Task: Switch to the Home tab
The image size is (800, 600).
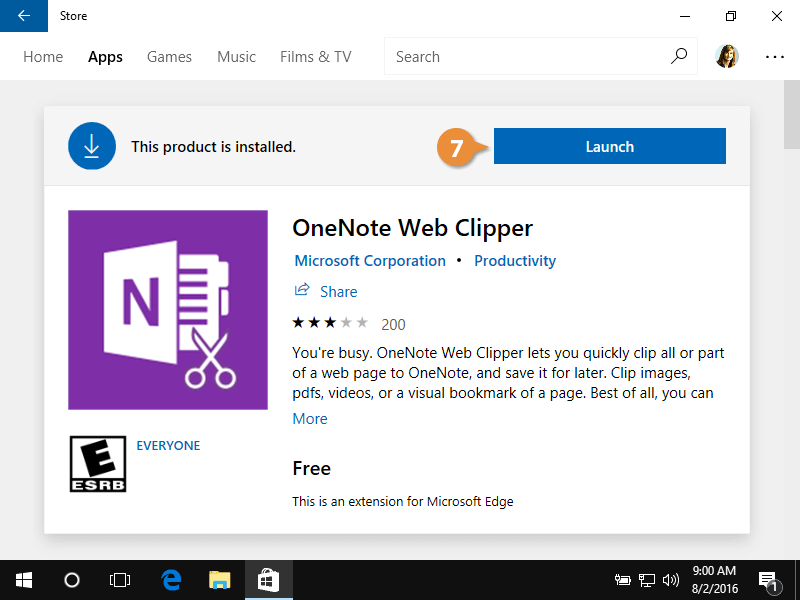Action: point(43,57)
